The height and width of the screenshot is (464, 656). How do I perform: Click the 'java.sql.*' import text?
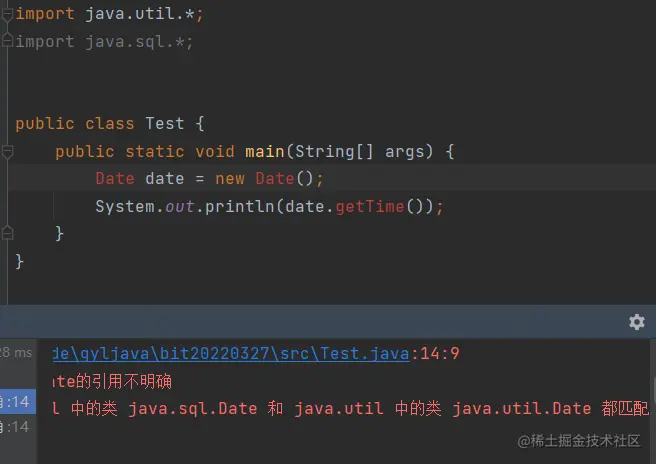click(134, 42)
